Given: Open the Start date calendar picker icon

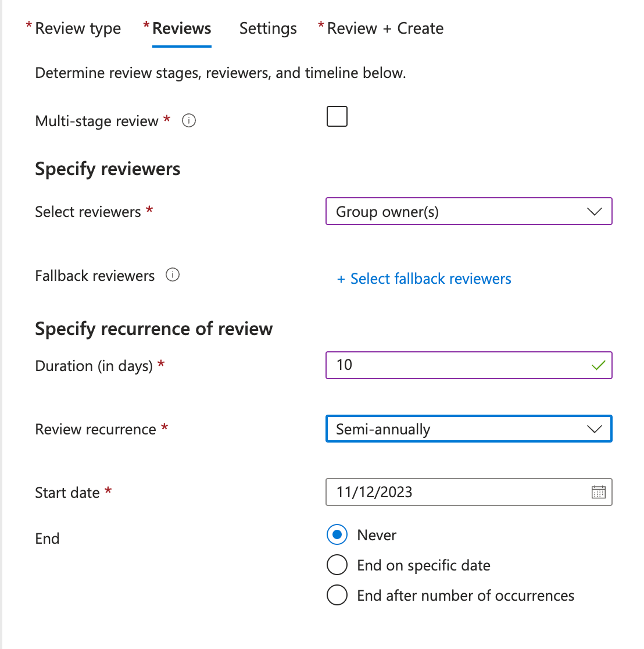Looking at the screenshot, I should tap(598, 492).
